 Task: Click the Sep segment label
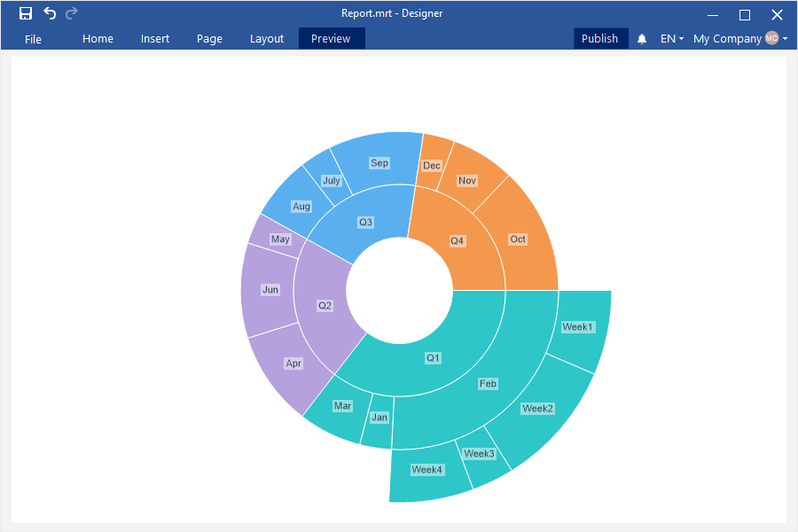(x=379, y=163)
